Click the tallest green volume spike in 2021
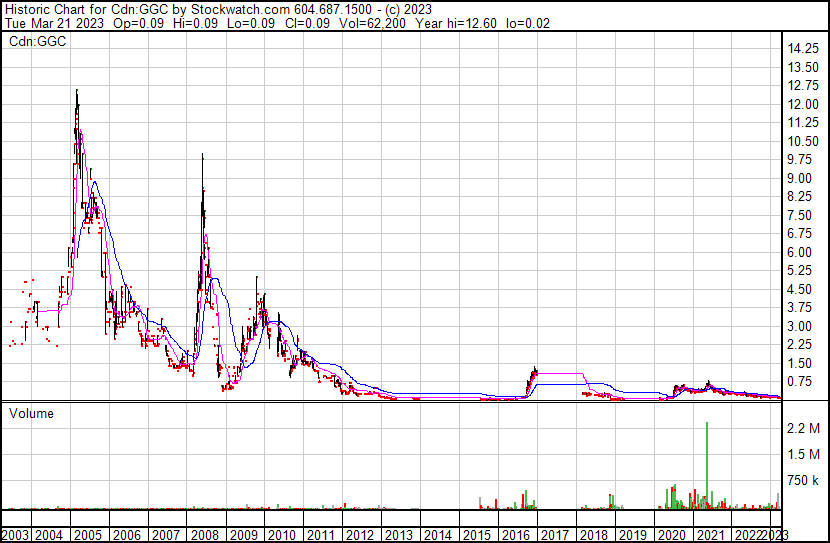The height and width of the screenshot is (543, 830). 707,460
